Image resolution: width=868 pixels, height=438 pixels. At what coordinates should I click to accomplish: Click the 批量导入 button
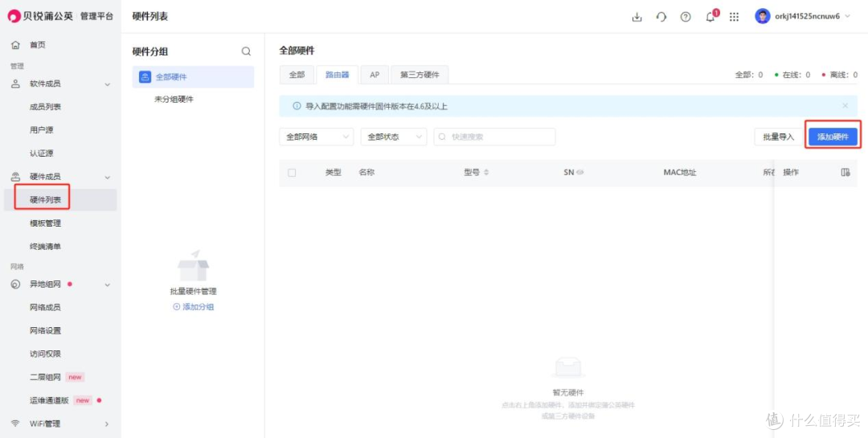tap(778, 137)
